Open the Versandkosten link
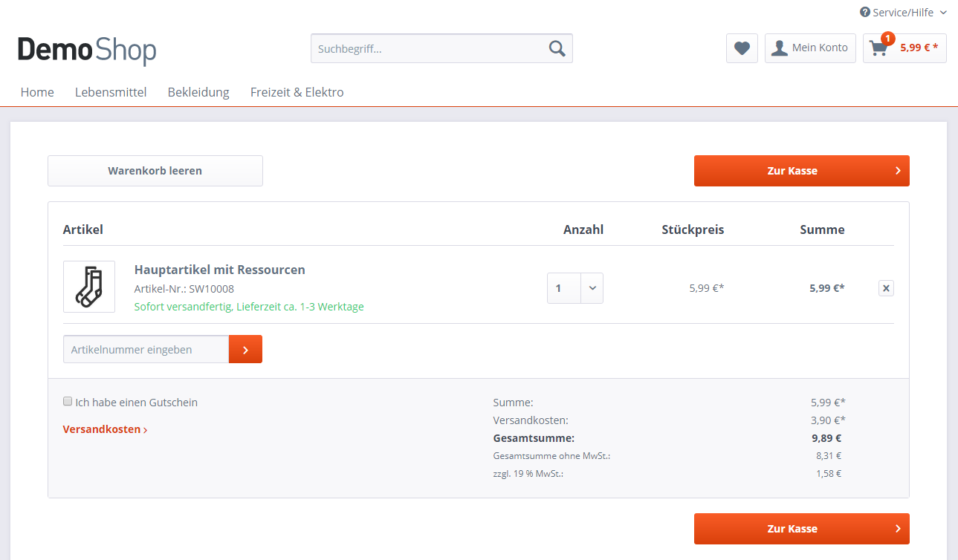Viewport: 958px width, 560px height. coord(105,429)
